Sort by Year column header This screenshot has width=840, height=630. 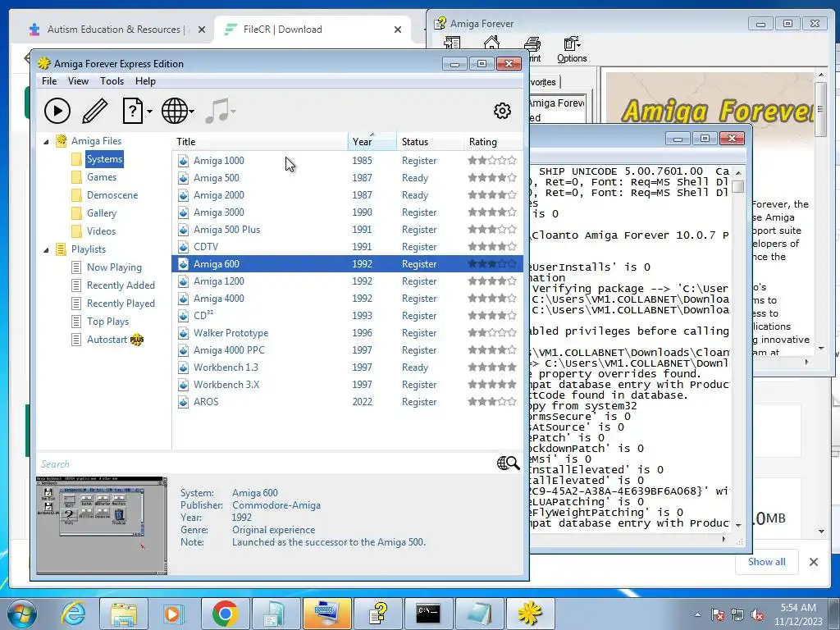372,141
